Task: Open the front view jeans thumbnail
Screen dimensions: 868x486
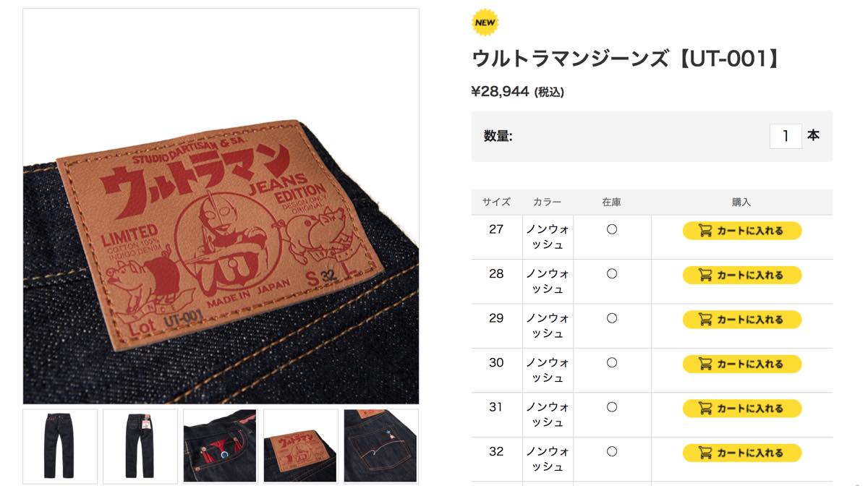Action: [x=60, y=445]
